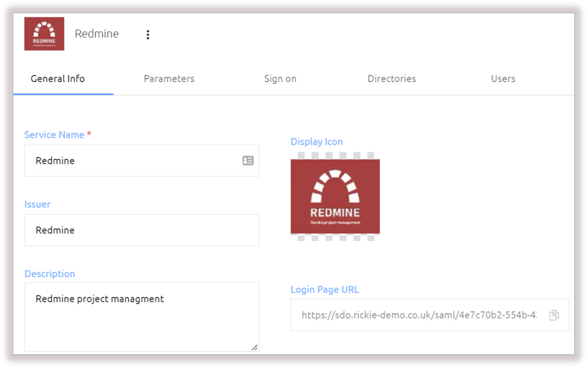588x368 pixels.
Task: Click the resize grip of Description box
Action: tap(255, 347)
